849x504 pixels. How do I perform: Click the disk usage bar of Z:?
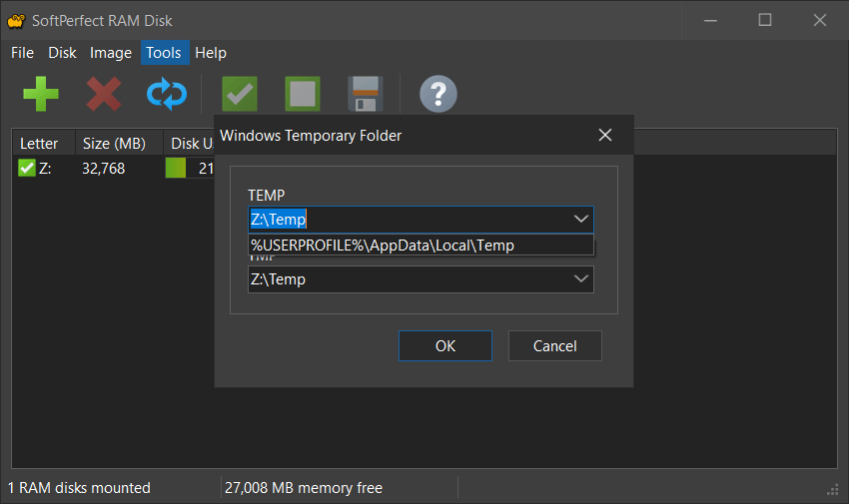(190, 169)
